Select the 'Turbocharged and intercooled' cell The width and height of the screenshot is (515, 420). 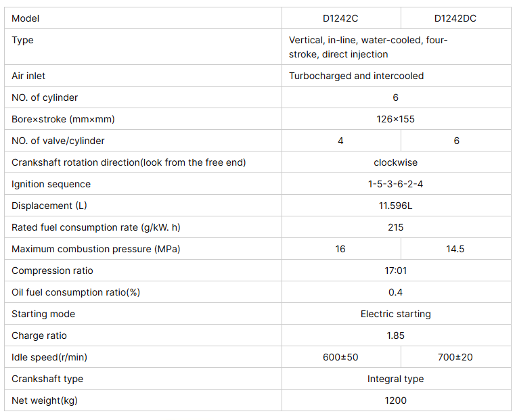pos(356,76)
